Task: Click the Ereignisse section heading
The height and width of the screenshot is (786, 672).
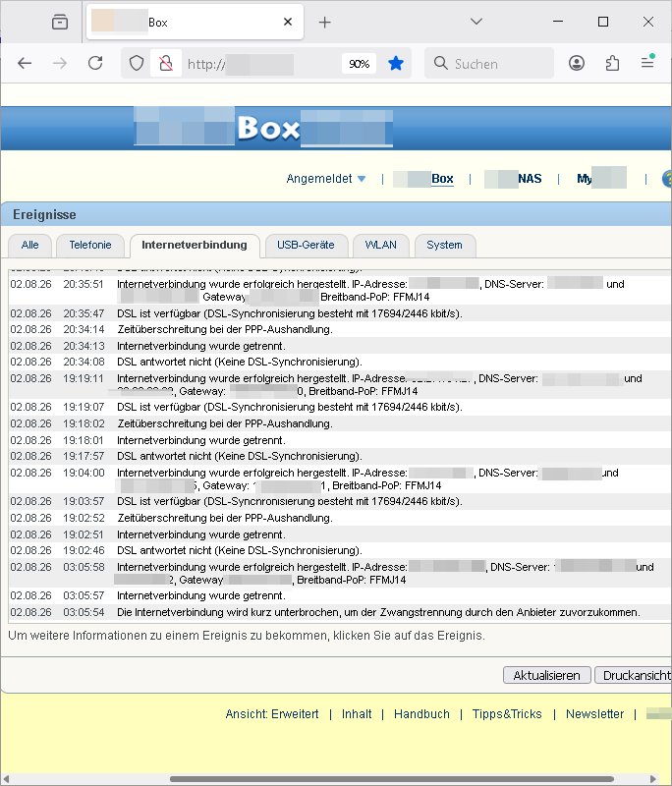Action: click(44, 214)
